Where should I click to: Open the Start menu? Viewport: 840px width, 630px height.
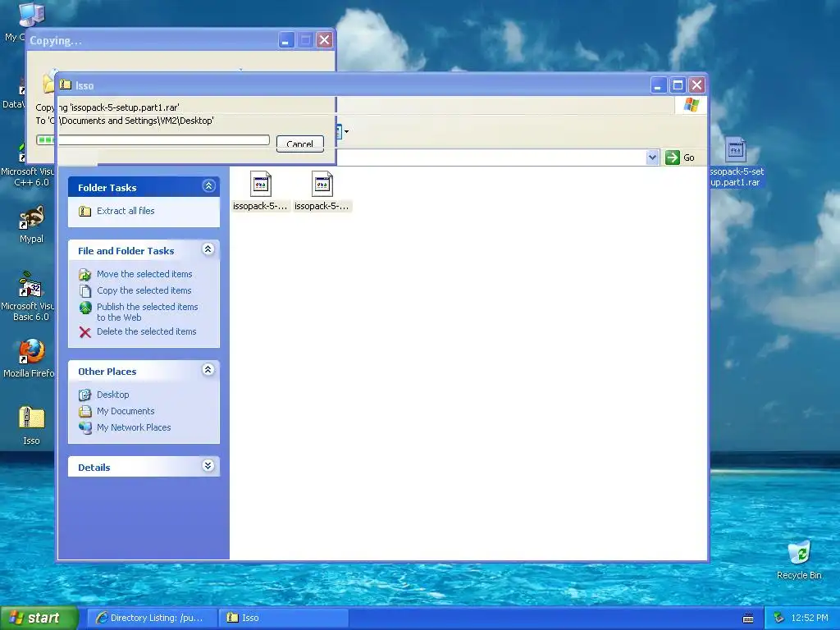point(39,618)
